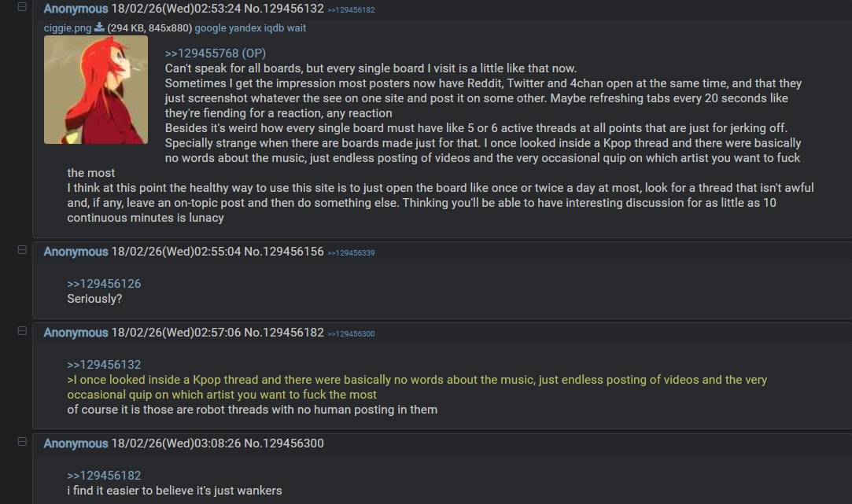Screen dimensions: 852x504
Task: Click the wait reverse-search link
Action: tap(296, 28)
